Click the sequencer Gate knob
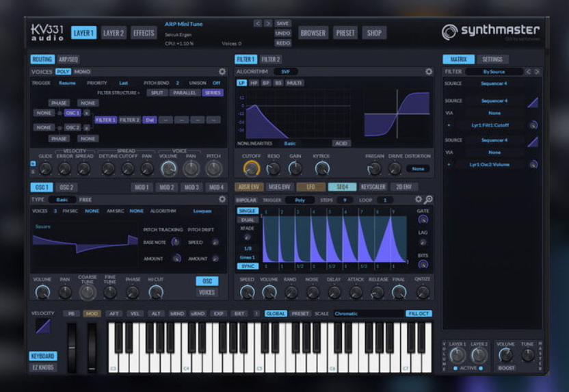569x392 pixels. [x=423, y=220]
